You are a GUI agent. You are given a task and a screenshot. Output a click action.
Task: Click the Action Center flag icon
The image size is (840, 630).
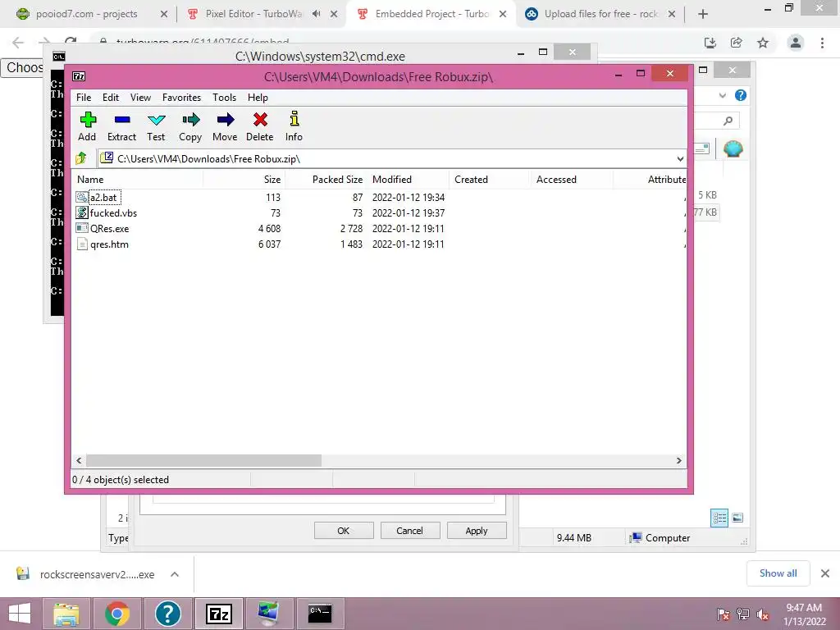[724, 614]
